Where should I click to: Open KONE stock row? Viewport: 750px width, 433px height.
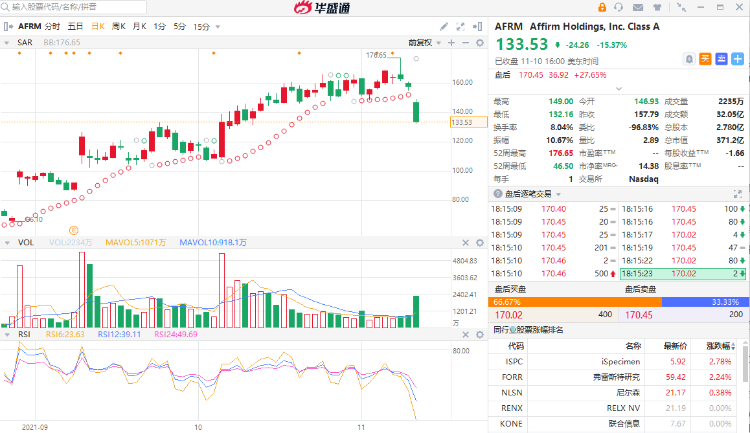tap(615, 424)
